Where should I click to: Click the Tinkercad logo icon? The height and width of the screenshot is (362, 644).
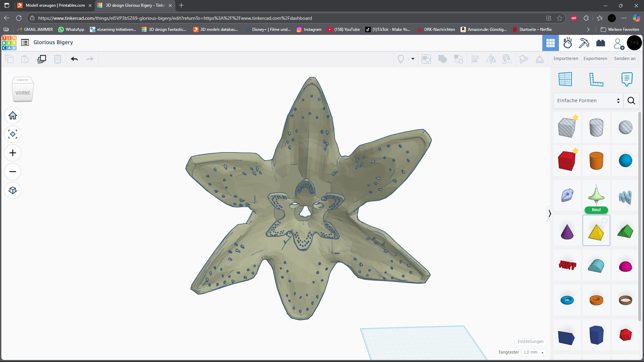click(9, 43)
